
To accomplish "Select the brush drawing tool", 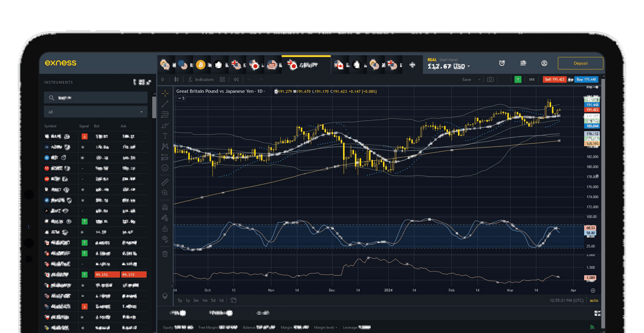I will (x=165, y=125).
